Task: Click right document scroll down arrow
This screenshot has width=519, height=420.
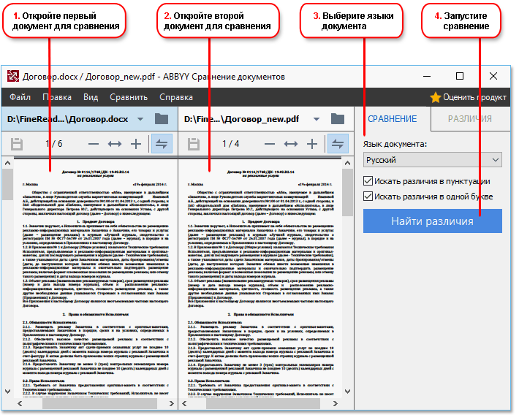Action: coord(347,392)
